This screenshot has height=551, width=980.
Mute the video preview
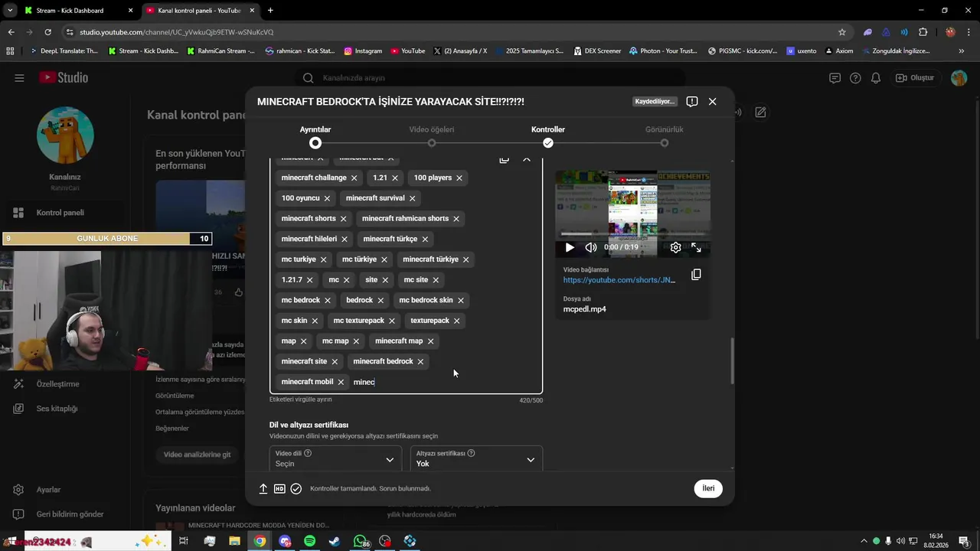pos(591,247)
